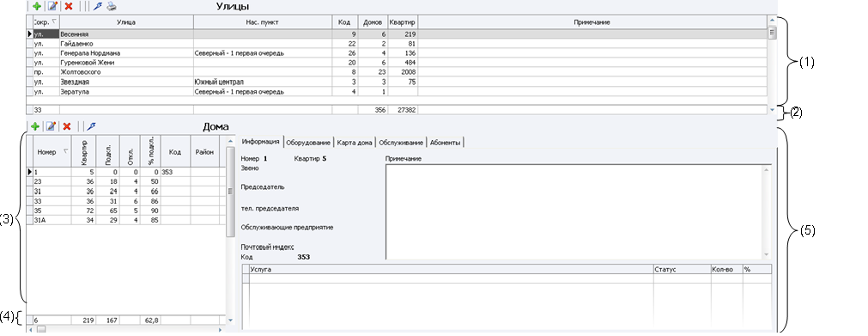The width and height of the screenshot is (868, 336).
Task: Add a new street with green plus
Action: click(x=37, y=7)
